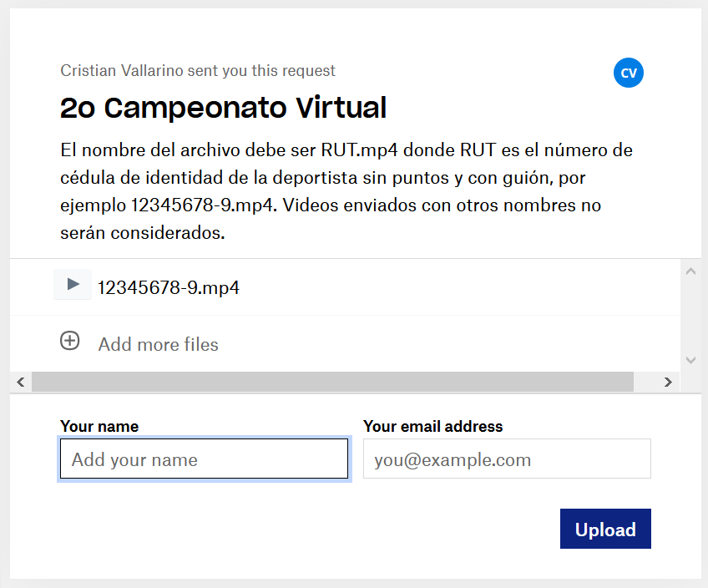The image size is (708, 588).
Task: Click the horizontal scrollbar left arrow
Action: (21, 382)
